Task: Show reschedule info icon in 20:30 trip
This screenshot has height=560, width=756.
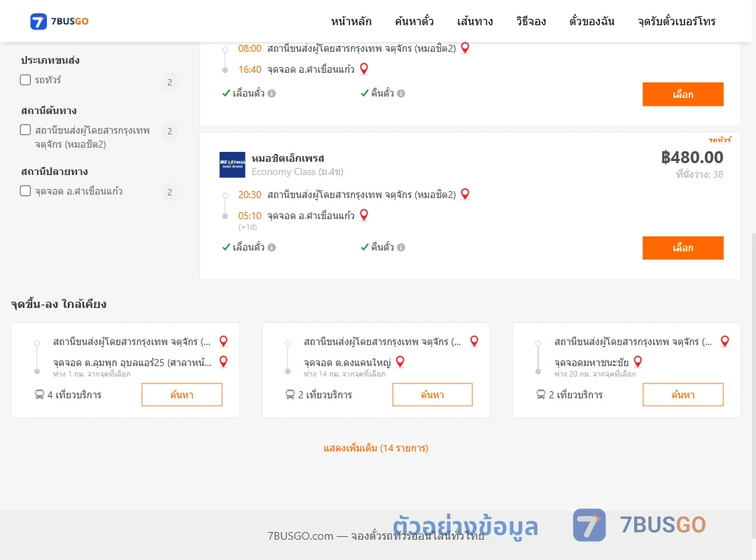Action: [x=272, y=247]
